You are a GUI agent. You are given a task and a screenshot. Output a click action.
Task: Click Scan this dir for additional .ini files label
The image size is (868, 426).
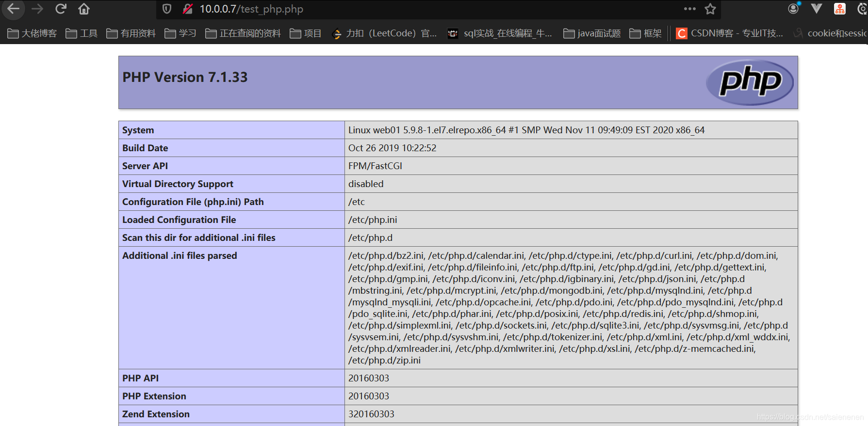coord(199,237)
